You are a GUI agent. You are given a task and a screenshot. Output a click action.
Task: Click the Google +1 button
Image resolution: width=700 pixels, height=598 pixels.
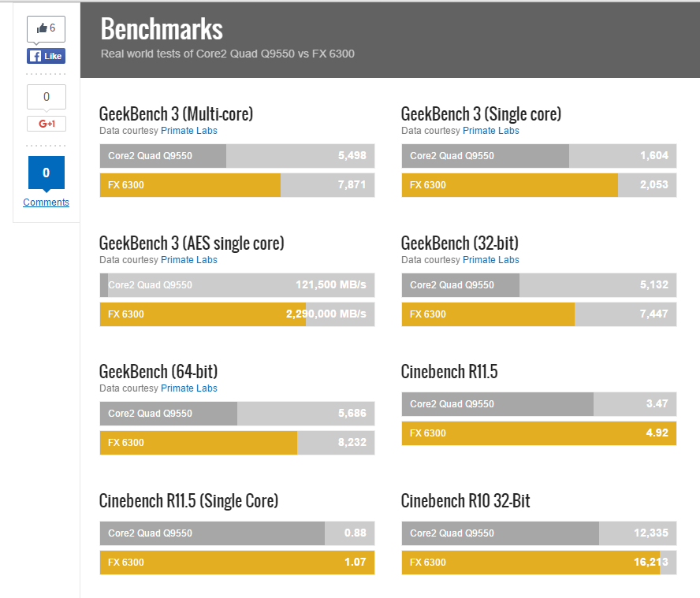point(47,124)
